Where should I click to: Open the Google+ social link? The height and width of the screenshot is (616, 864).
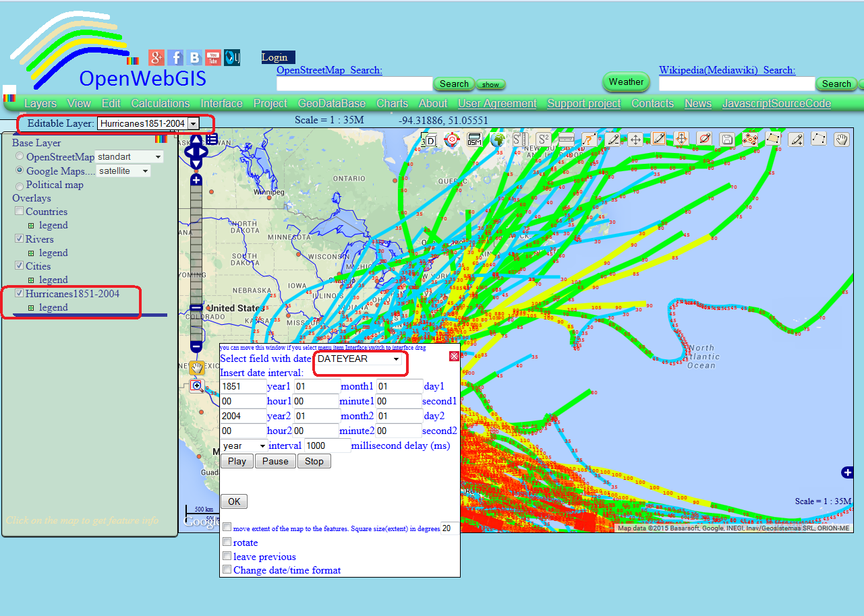click(156, 57)
